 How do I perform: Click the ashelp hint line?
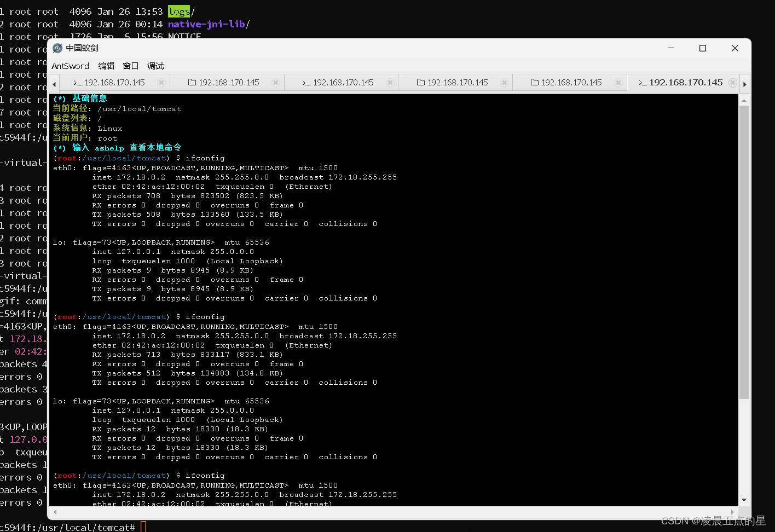(117, 148)
